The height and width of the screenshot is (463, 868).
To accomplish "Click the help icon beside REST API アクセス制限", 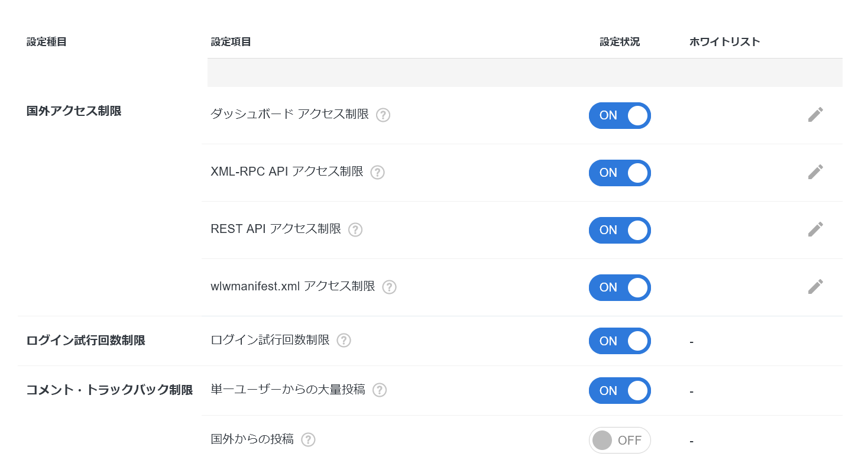I will tap(355, 230).
